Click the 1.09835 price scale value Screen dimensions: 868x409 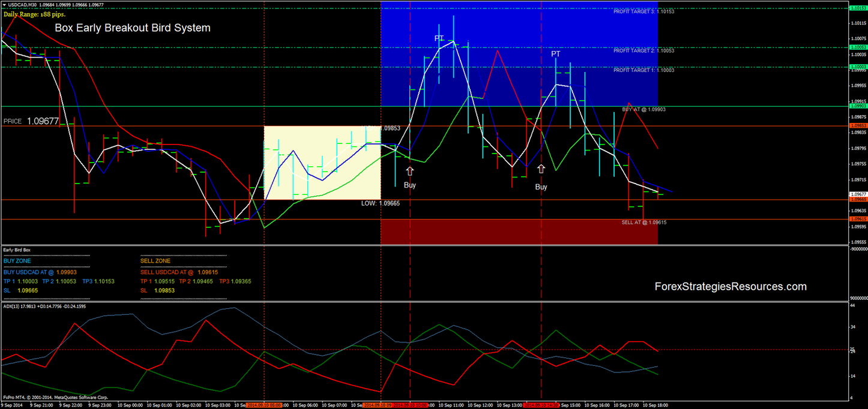[858, 133]
